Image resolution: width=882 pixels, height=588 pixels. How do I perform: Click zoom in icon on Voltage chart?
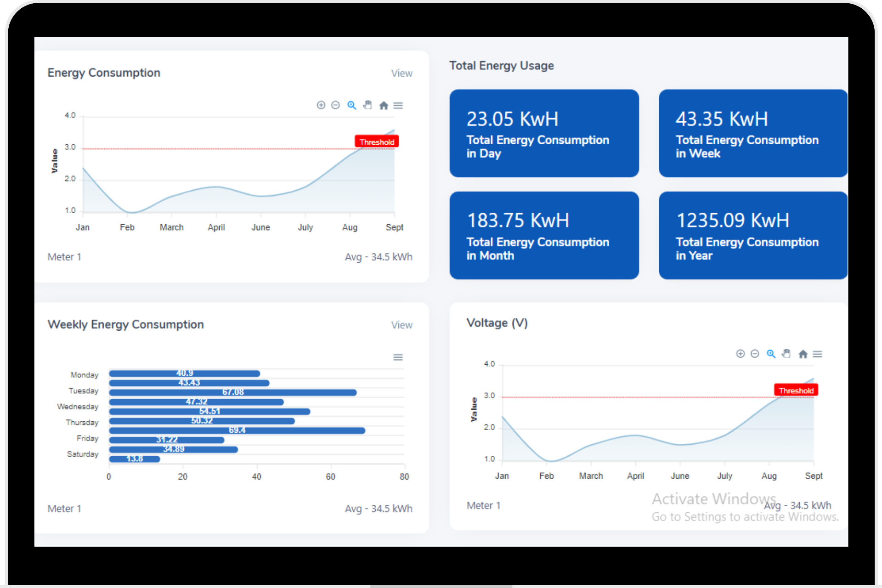coord(741,354)
